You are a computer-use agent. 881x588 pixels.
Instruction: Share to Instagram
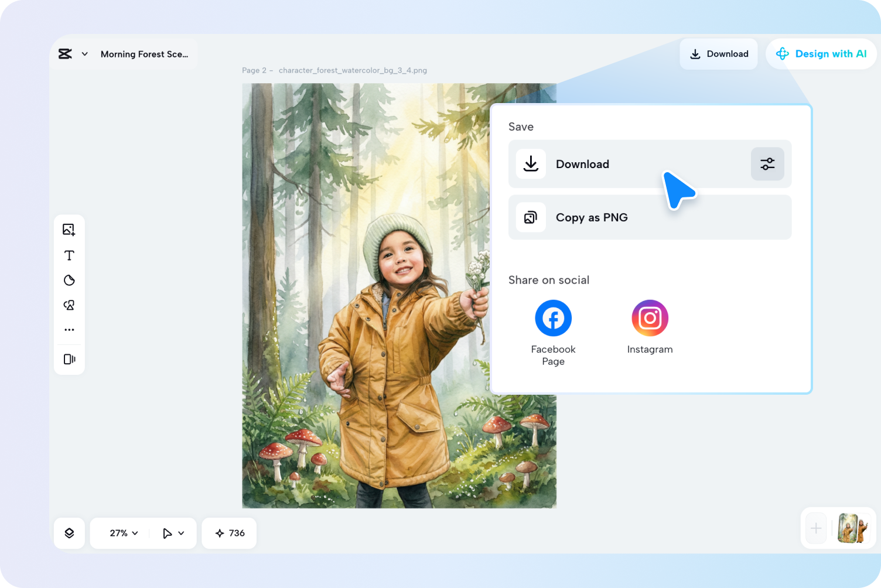pos(650,327)
